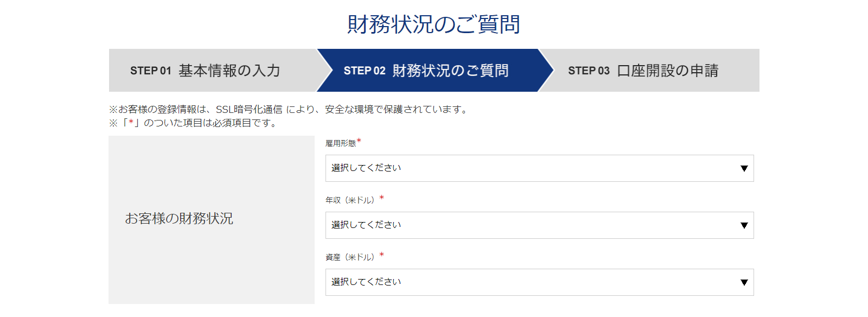This screenshot has height=317, width=868.
Task: Open the 年収（米ドル）annual income dropdown
Action: [x=540, y=225]
